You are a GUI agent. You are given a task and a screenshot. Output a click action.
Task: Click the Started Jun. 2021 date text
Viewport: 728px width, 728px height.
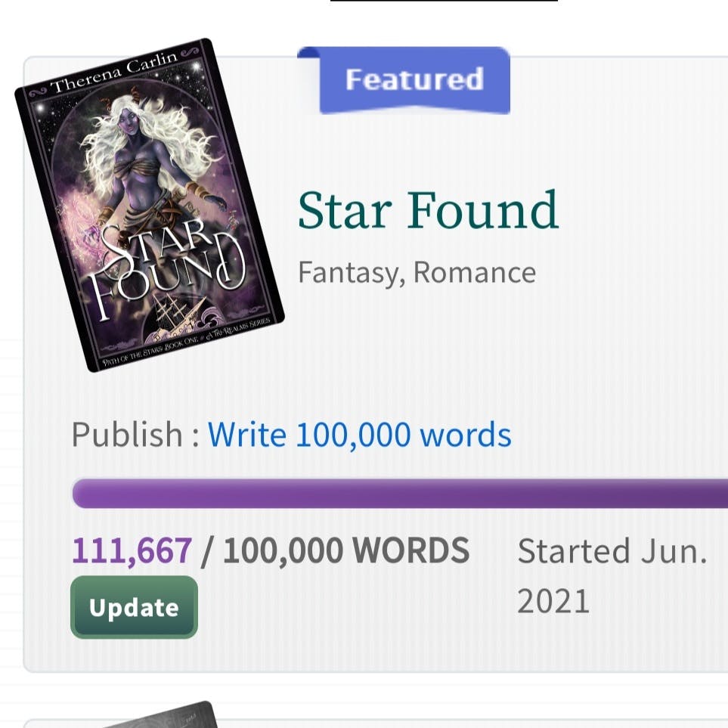pyautogui.click(x=611, y=576)
